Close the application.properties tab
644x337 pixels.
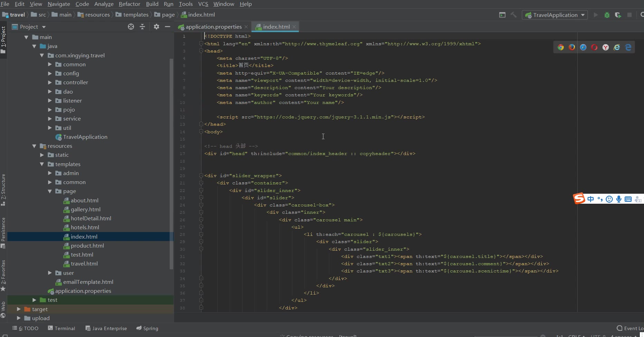(246, 27)
